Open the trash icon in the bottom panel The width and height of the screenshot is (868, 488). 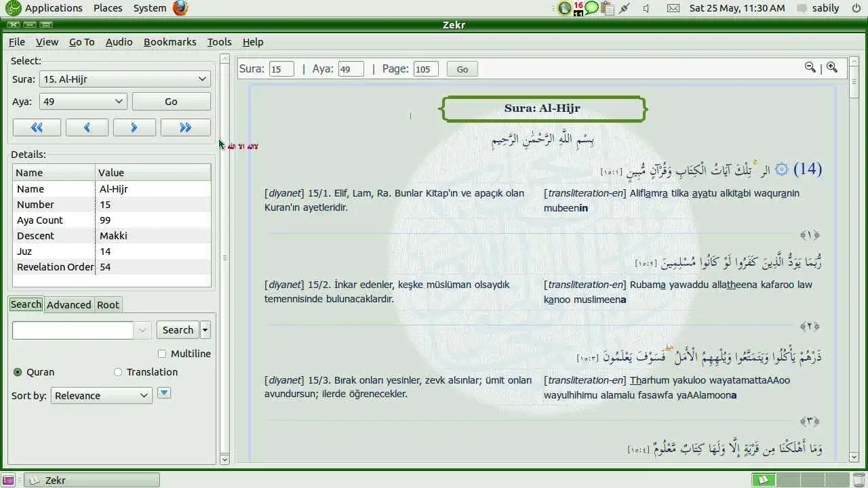pyautogui.click(x=860, y=480)
